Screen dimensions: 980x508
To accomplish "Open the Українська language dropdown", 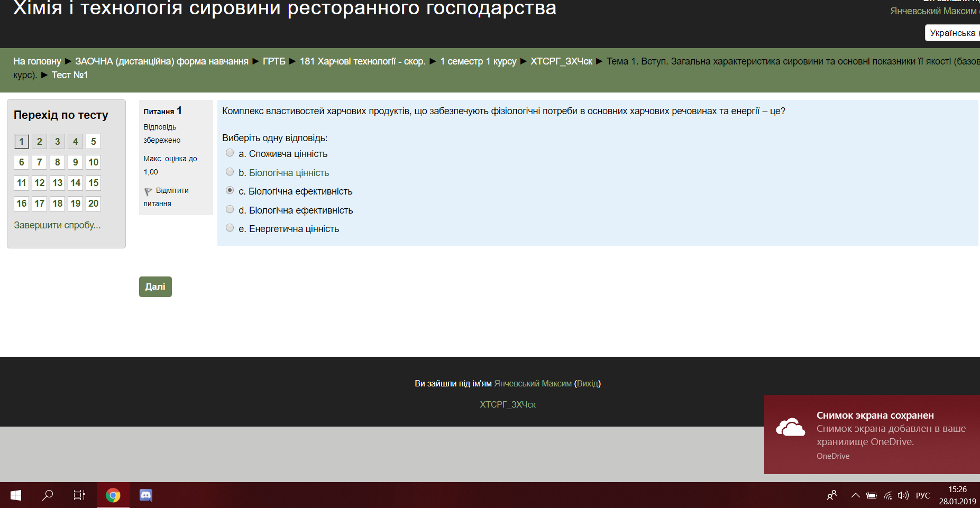I will tap(952, 33).
